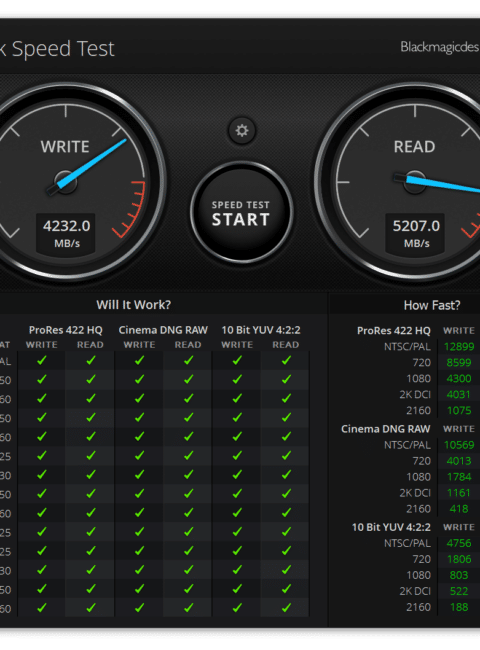Click WRITE column header under Cinema DNG RAW table
This screenshot has height=650, width=480.
(139, 345)
